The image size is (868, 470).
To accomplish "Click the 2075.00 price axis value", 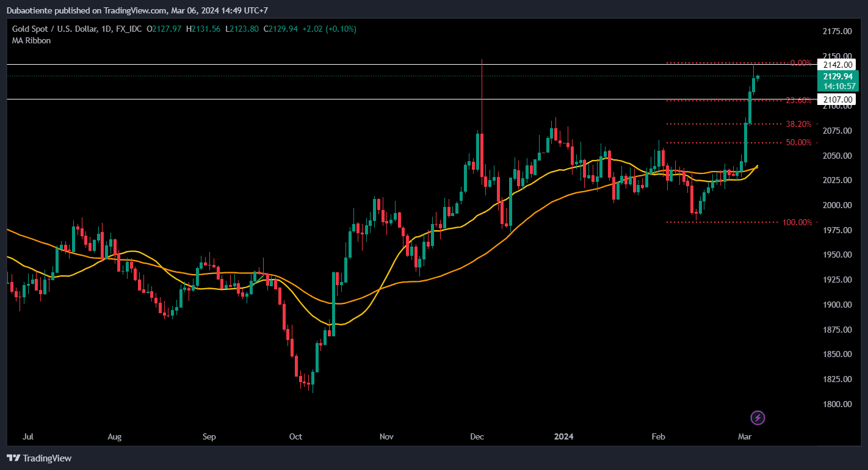I will point(837,131).
